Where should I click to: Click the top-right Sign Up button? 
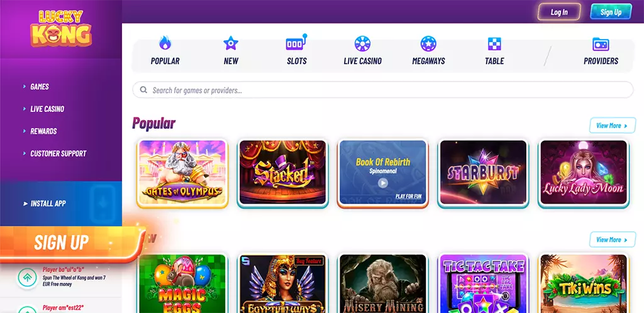click(x=611, y=12)
